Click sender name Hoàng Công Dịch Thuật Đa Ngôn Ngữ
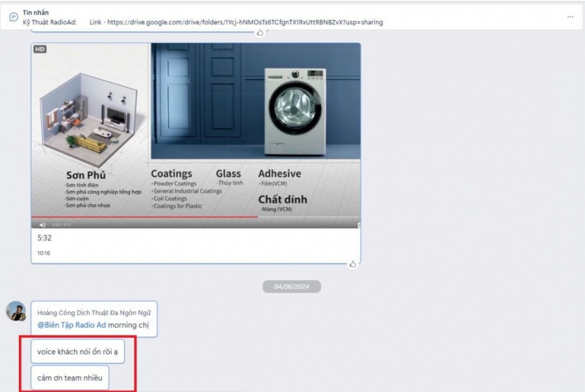This screenshot has width=585, height=392. [94, 313]
